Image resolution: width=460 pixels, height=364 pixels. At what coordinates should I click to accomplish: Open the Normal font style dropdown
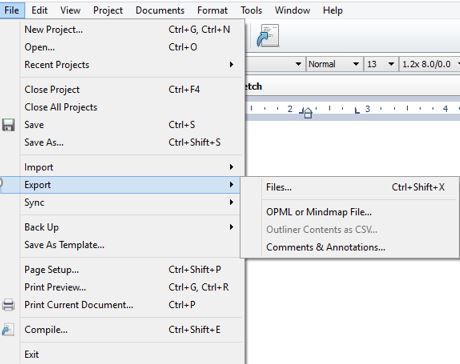[x=334, y=64]
